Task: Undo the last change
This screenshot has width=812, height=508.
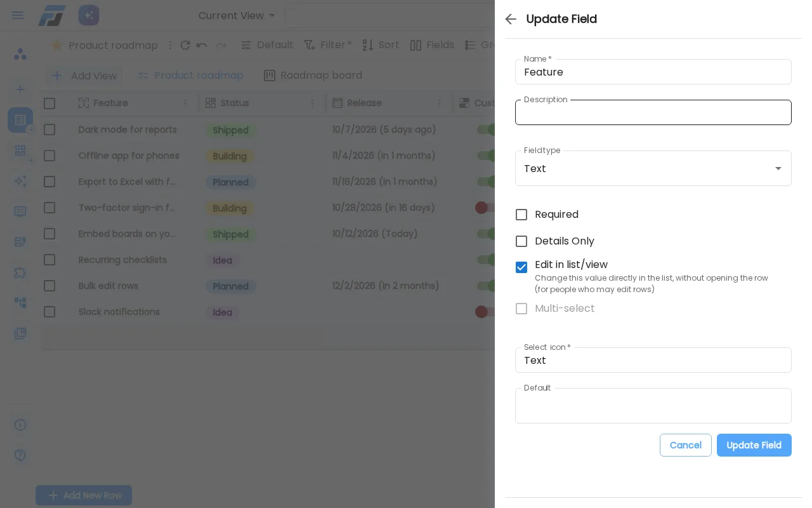Action: tap(202, 45)
